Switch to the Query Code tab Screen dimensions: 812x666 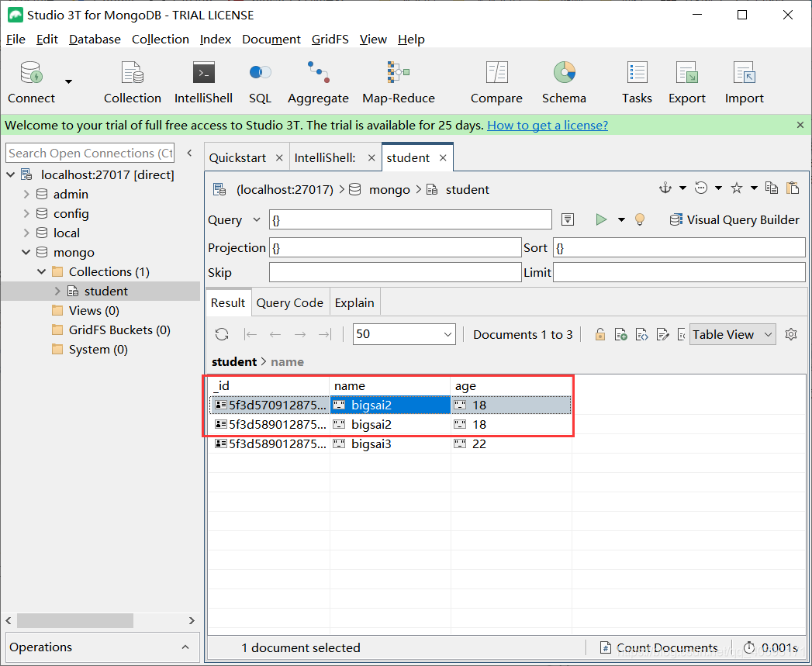(x=290, y=303)
